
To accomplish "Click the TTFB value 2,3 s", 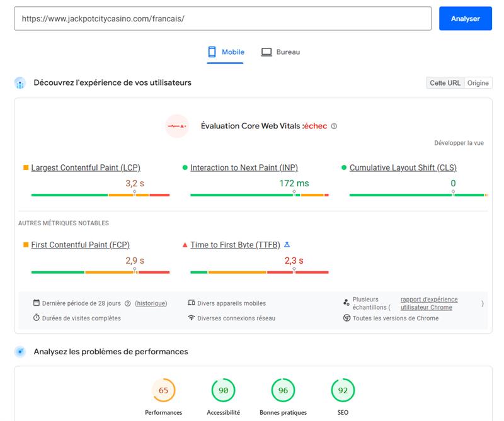I will (x=294, y=261).
